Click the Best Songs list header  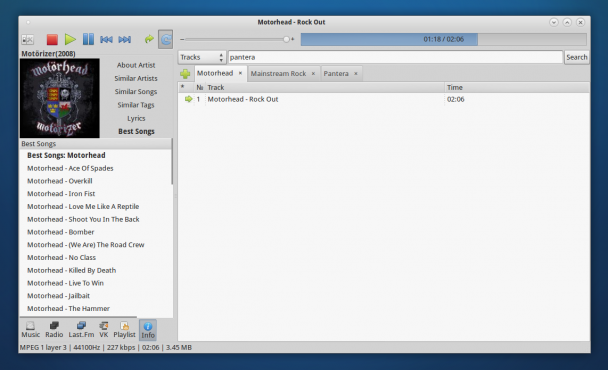pyautogui.click(x=95, y=144)
